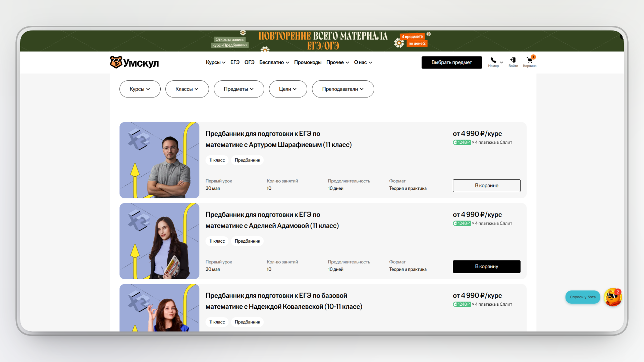Go to the ОГЭ menu item

pos(249,62)
